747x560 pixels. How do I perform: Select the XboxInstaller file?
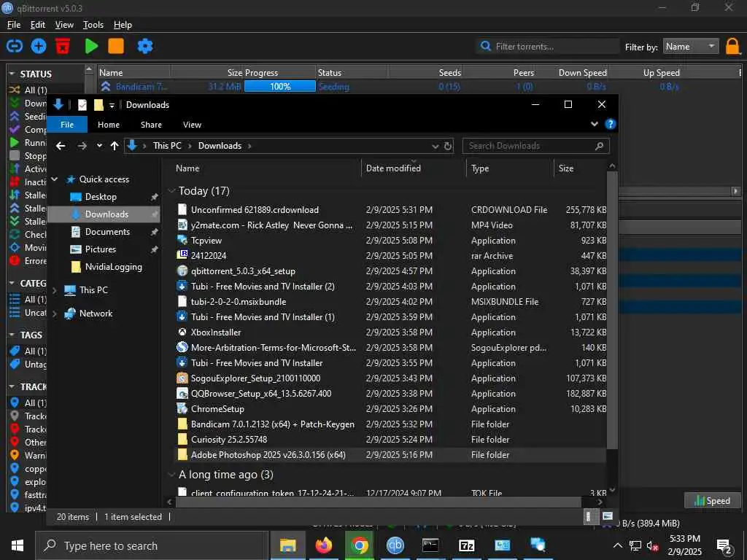(216, 332)
